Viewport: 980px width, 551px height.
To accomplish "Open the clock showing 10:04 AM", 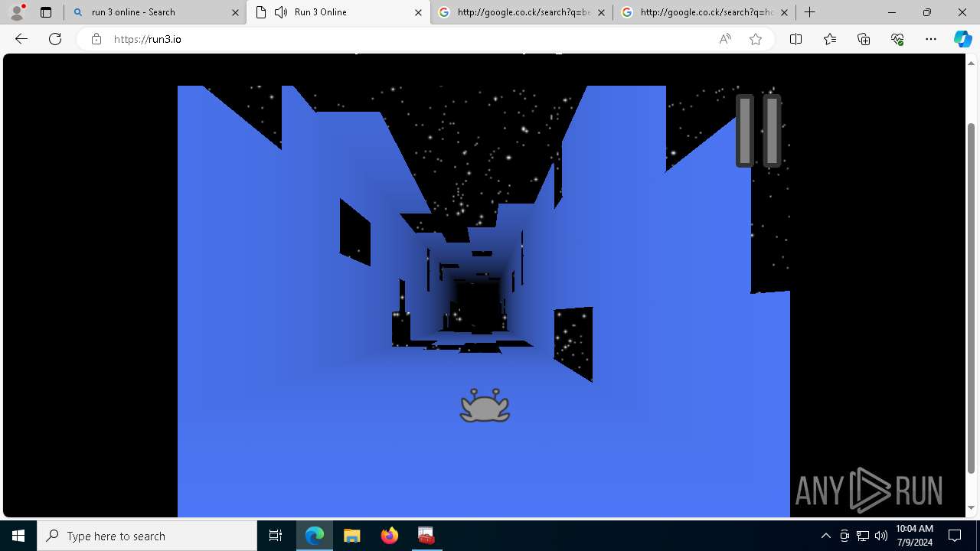I will click(x=914, y=536).
